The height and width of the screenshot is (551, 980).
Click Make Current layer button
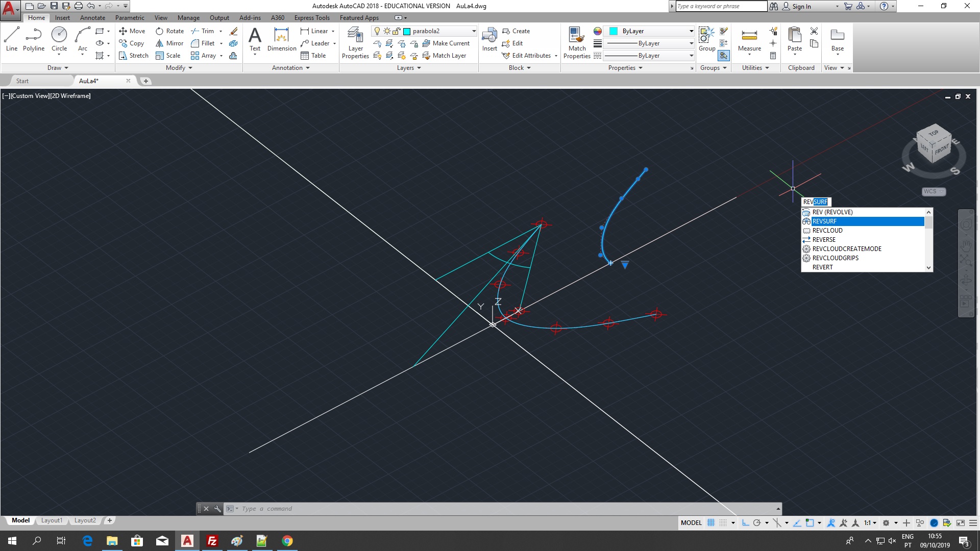(446, 43)
